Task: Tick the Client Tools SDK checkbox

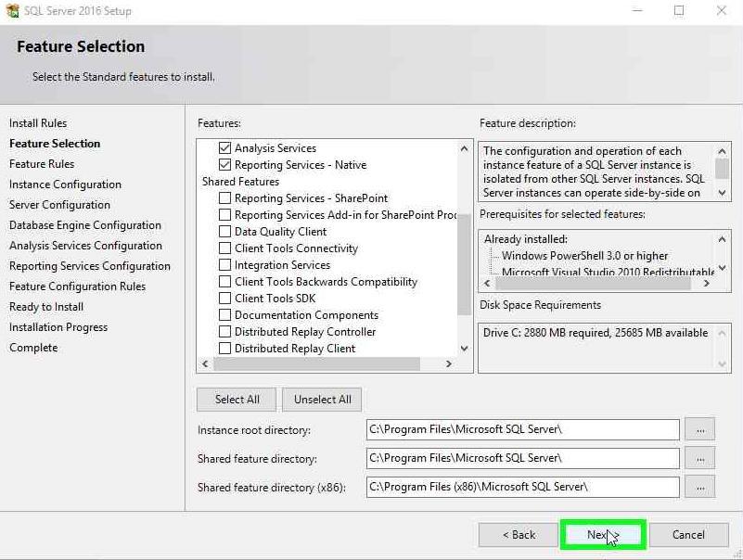Action: click(x=224, y=299)
